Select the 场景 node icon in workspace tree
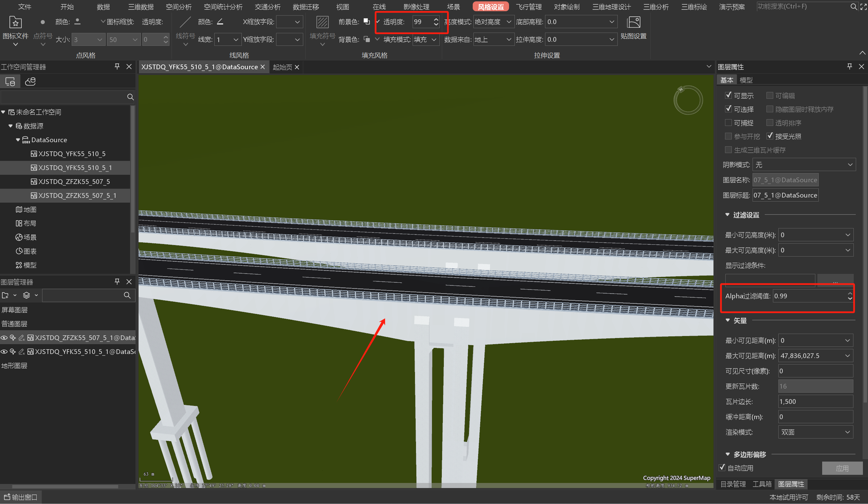868x504 pixels. 19,237
